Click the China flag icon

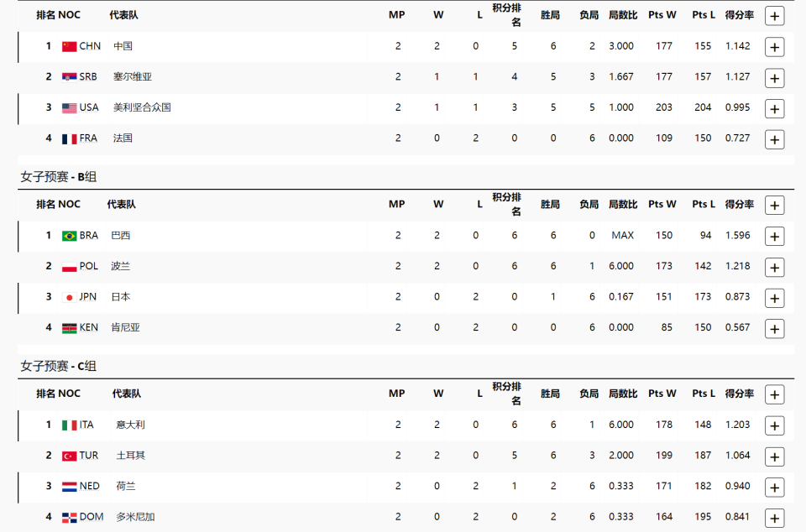[69, 46]
